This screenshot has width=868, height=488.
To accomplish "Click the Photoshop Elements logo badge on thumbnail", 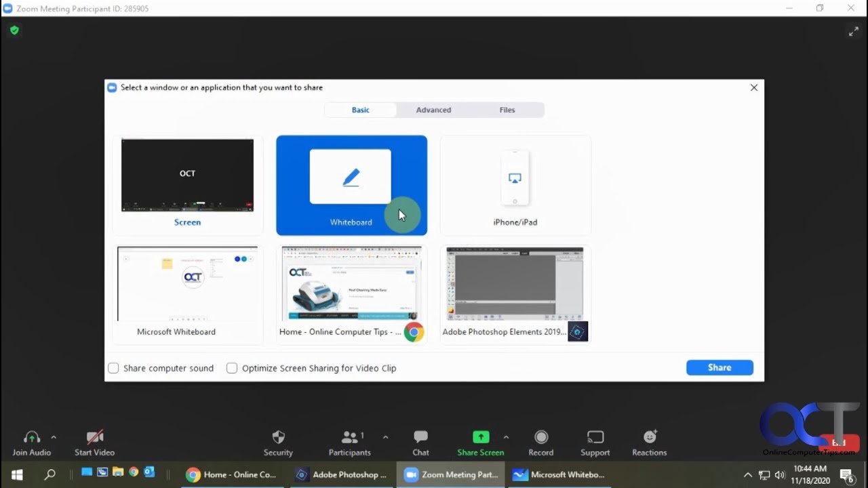I will click(578, 331).
